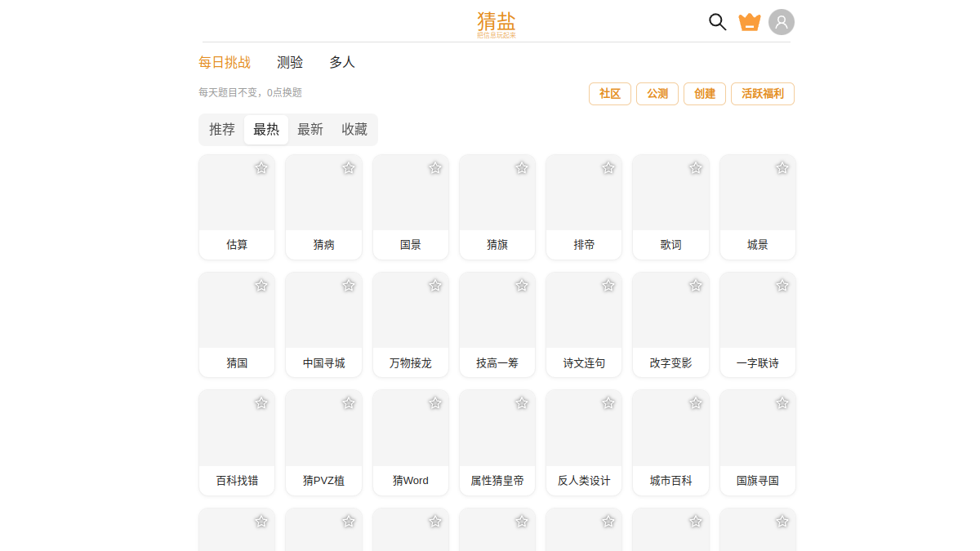The height and width of the screenshot is (551, 980).
Task: Open the 公测 button
Action: (657, 94)
